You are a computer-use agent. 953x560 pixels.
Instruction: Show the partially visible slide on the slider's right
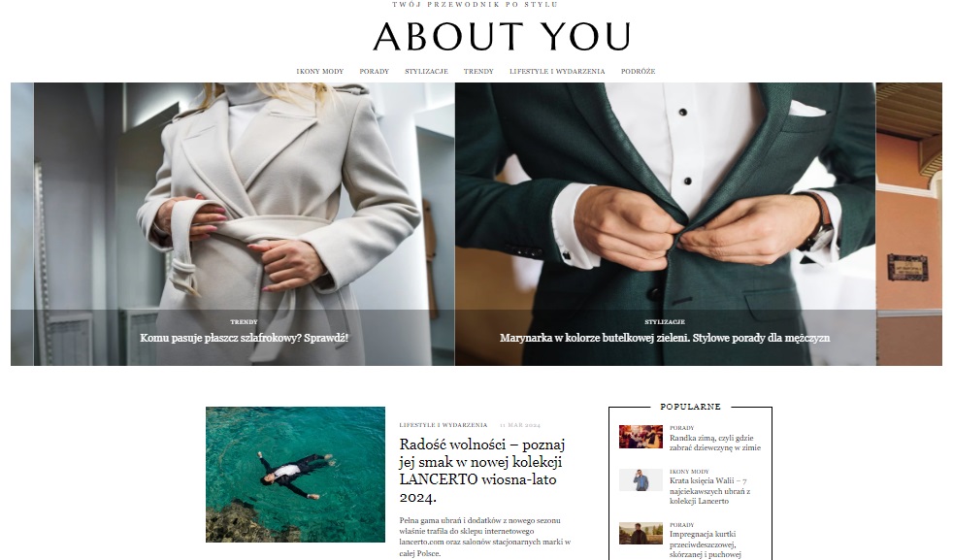point(909,224)
